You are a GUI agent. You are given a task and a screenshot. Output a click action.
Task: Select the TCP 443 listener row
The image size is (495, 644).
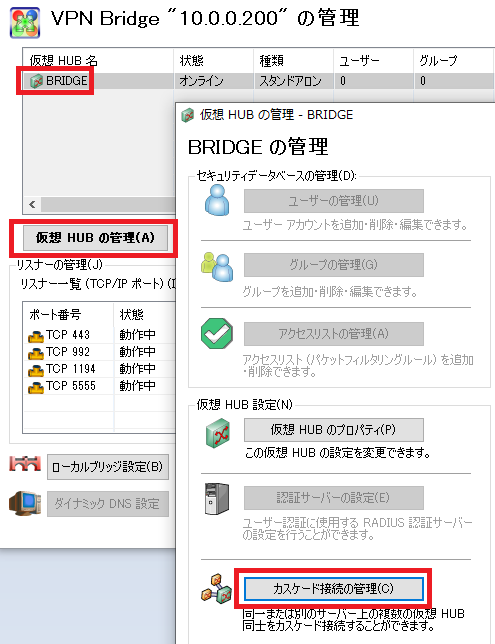pos(99,335)
